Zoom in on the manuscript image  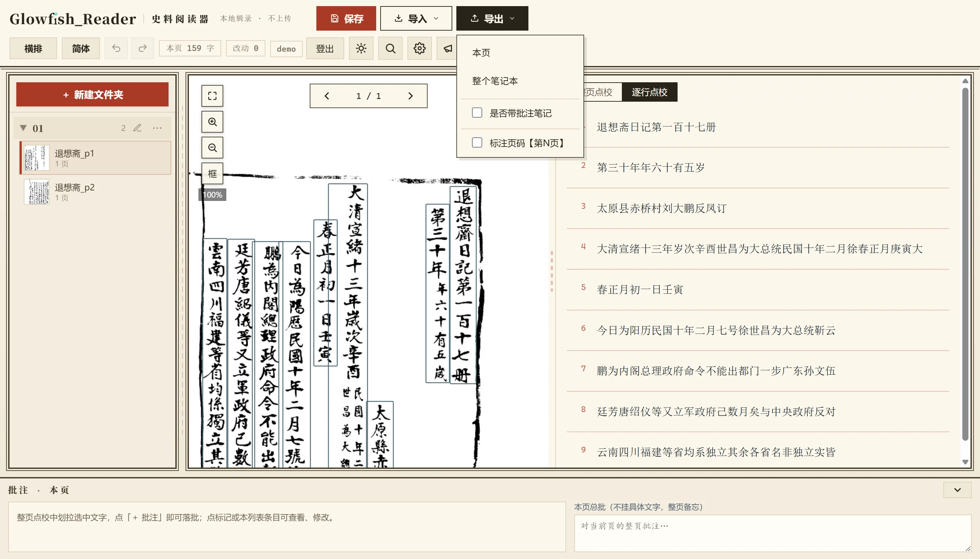(x=212, y=122)
